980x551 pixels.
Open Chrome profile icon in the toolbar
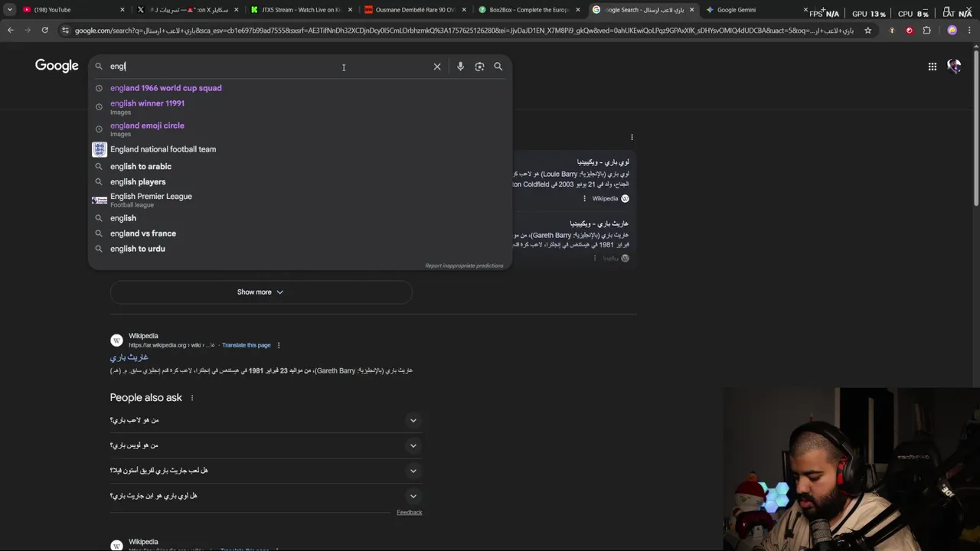952,31
